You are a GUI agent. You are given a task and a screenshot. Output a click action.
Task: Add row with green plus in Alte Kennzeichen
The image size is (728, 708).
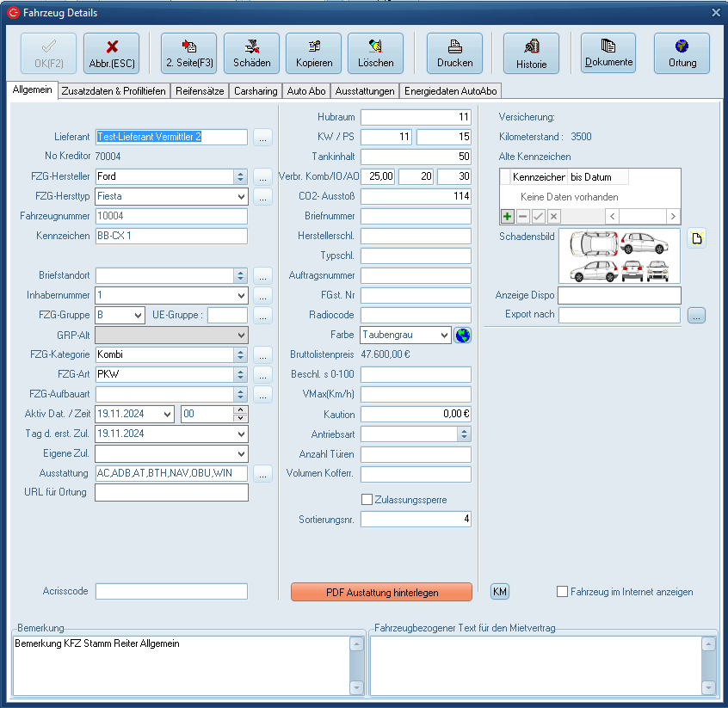click(508, 216)
